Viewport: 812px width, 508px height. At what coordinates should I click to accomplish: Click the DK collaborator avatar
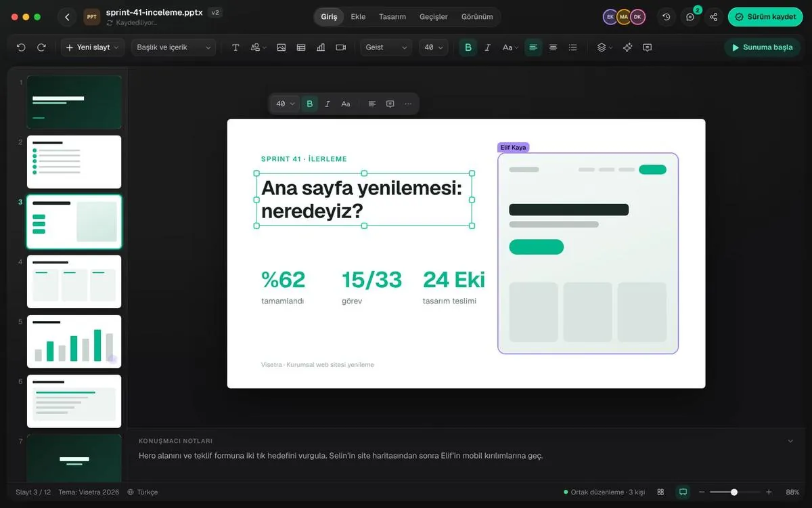point(637,17)
